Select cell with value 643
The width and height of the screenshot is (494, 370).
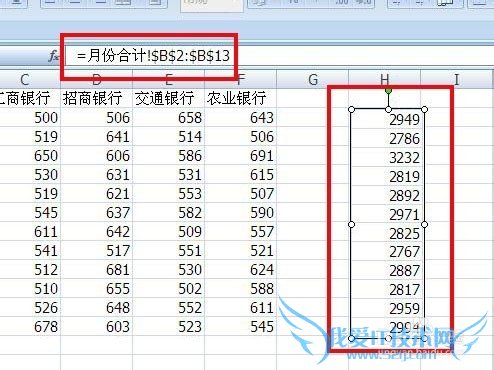(241, 117)
